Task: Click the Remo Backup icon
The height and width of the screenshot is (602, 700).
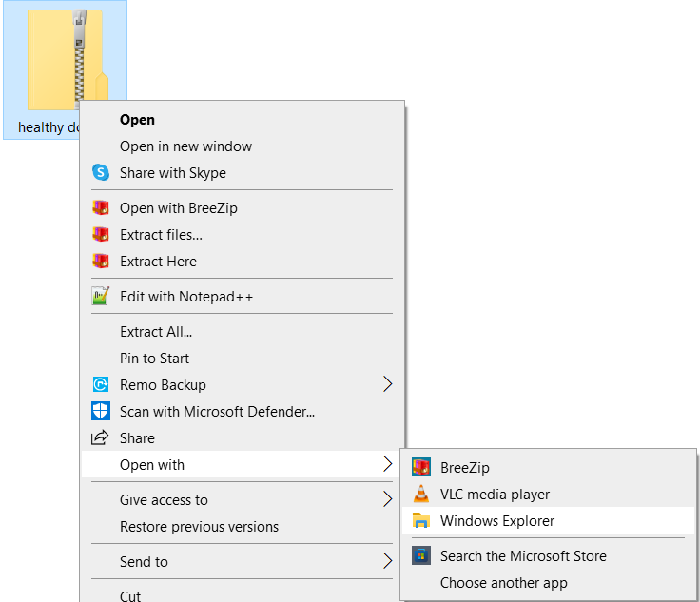Action: [x=101, y=385]
